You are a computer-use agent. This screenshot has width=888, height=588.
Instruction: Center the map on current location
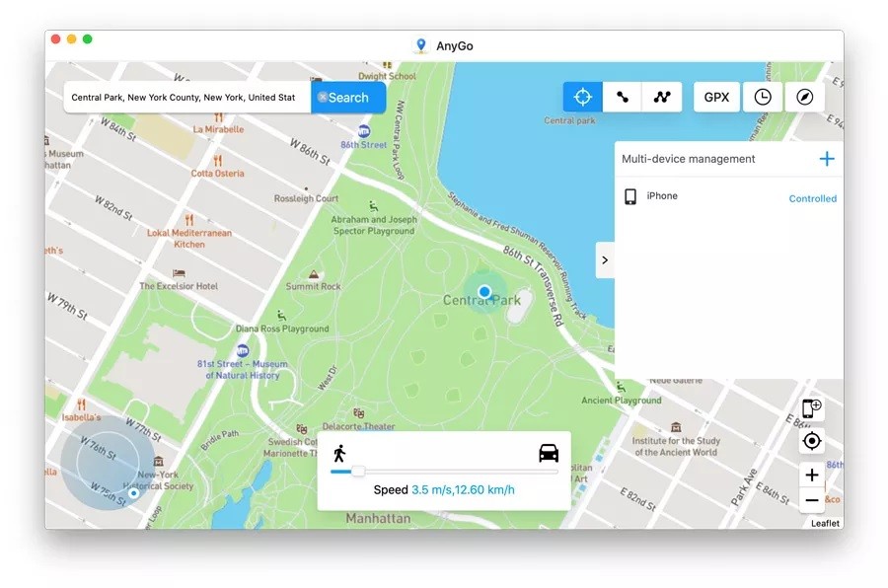[x=812, y=441]
